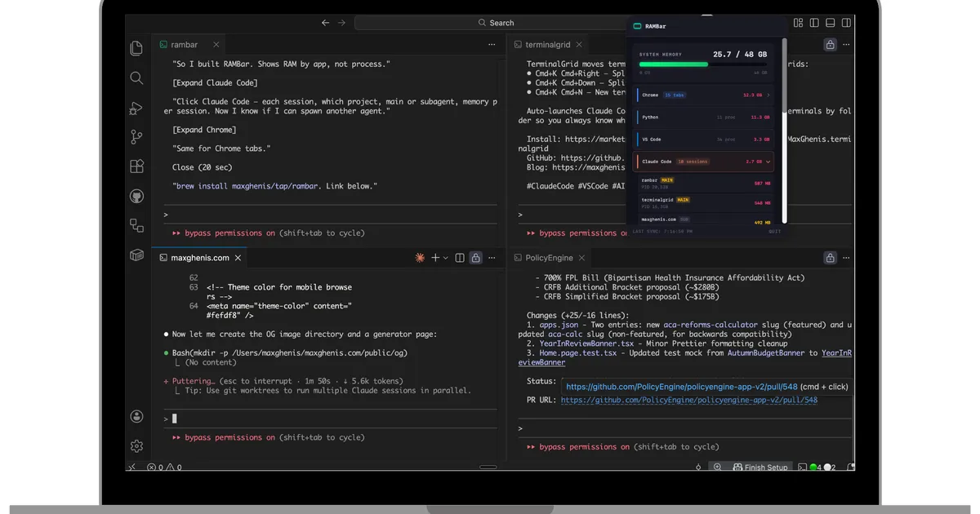
Task: Open Manage gear icon in activity bar
Action: pos(136,446)
